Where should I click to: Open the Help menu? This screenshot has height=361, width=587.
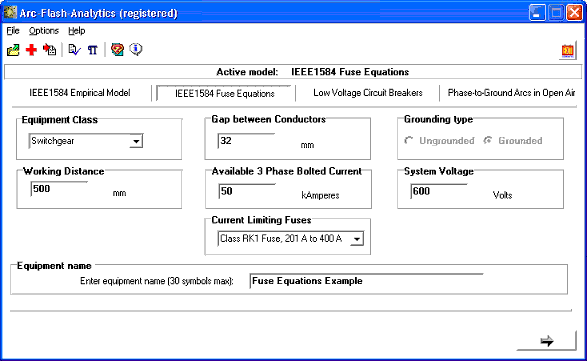[x=77, y=31]
